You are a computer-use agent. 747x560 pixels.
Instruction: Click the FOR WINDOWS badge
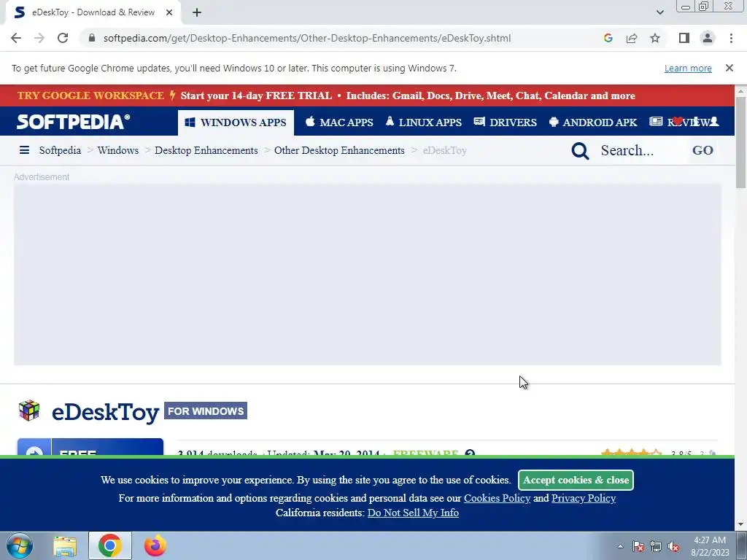[x=206, y=411]
